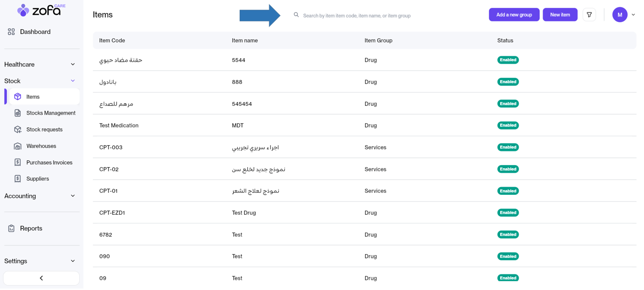
Task: Click the New item button
Action: (560, 15)
